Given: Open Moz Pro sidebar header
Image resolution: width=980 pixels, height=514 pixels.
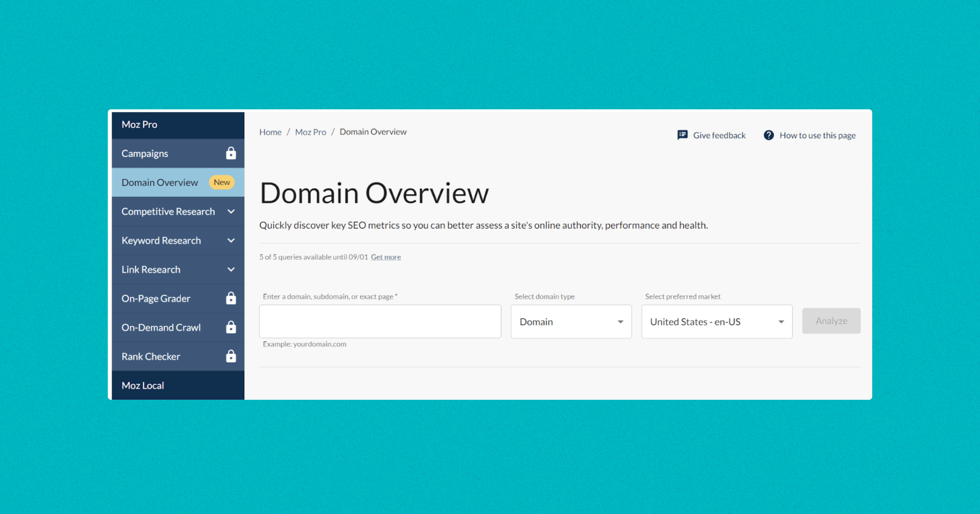Looking at the screenshot, I should [139, 124].
